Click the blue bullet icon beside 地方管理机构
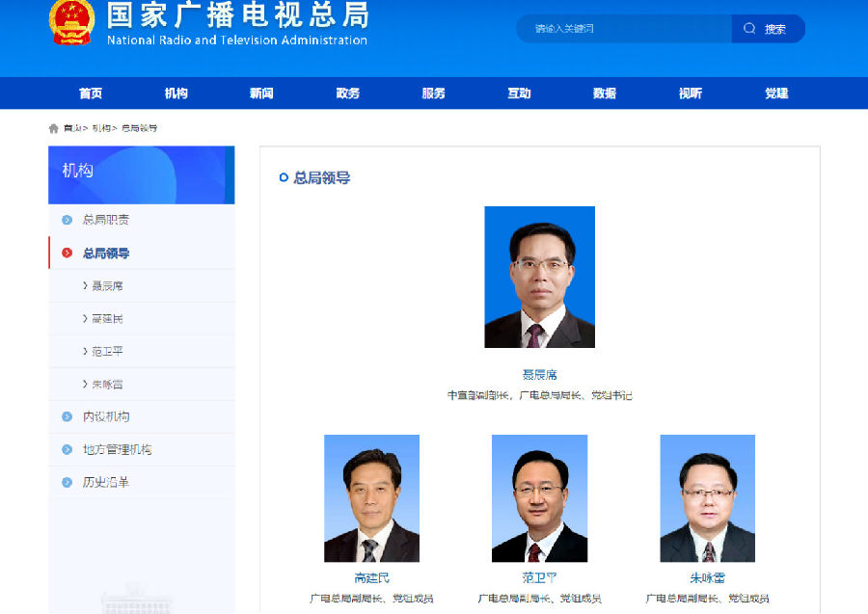Screen dimensions: 868x614 point(67,449)
